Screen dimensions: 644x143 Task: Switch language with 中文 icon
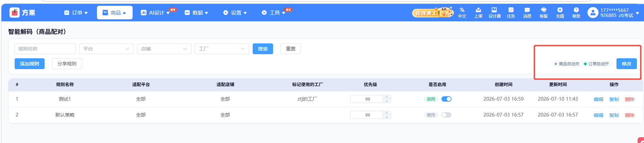click(x=462, y=10)
